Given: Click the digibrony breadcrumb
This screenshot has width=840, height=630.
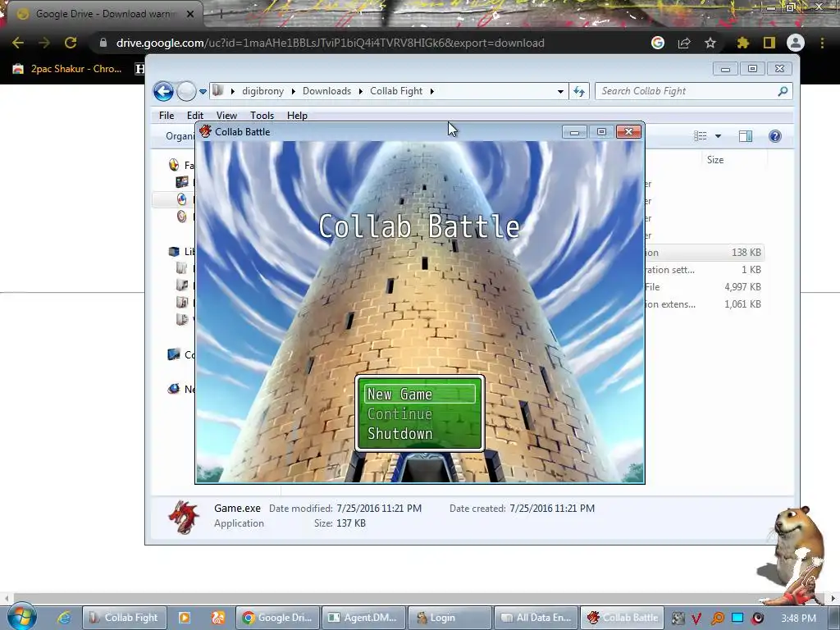Looking at the screenshot, I should click(x=262, y=91).
